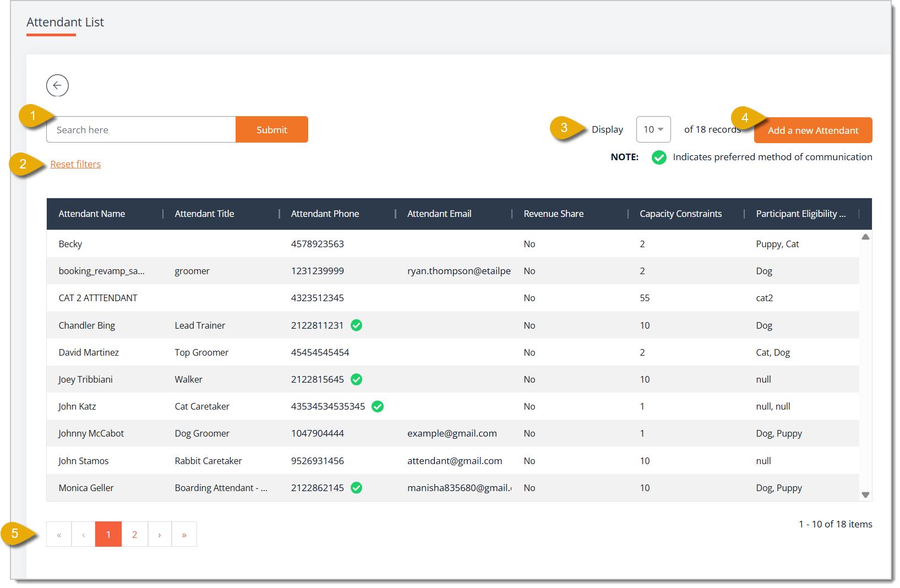Sort by the Revenue Share column header

click(x=553, y=214)
